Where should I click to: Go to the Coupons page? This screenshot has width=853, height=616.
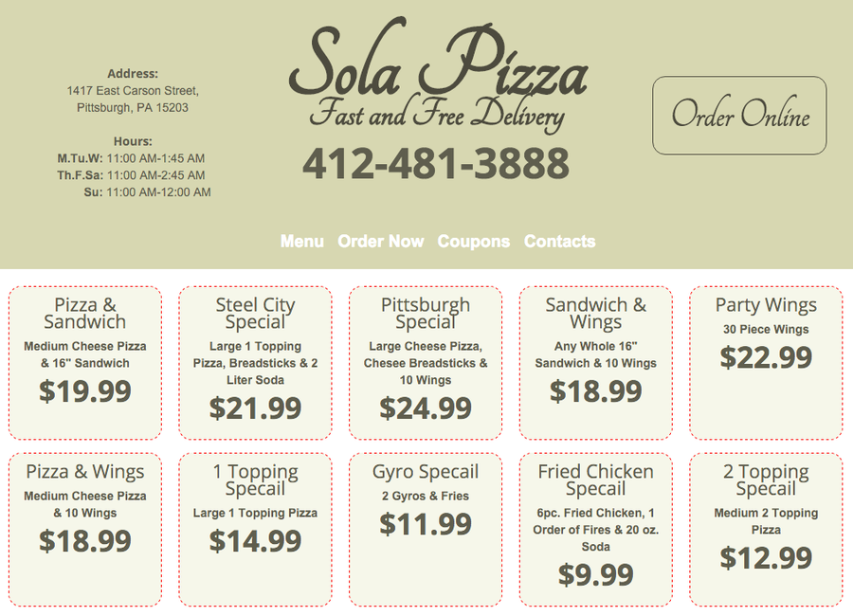pos(473,242)
